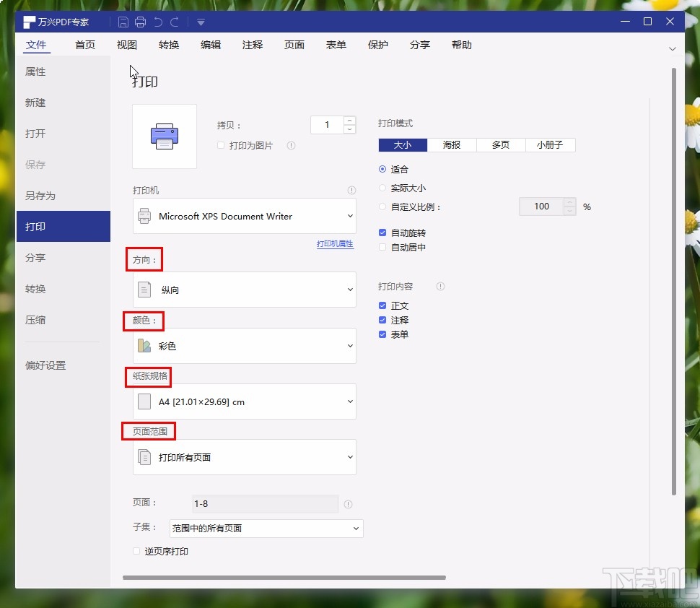Viewport: 700px width, 608px height.
Task: Click the 打印机属性 link
Action: click(335, 244)
